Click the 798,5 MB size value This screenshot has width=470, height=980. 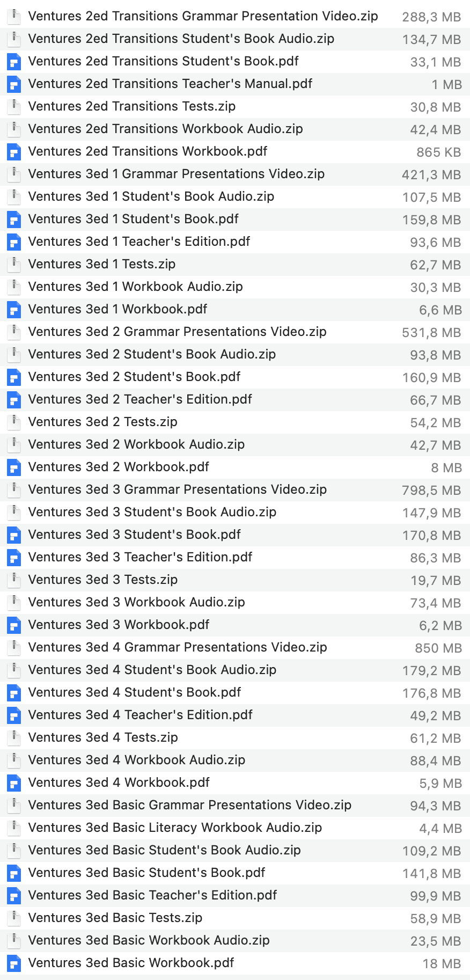click(431, 491)
